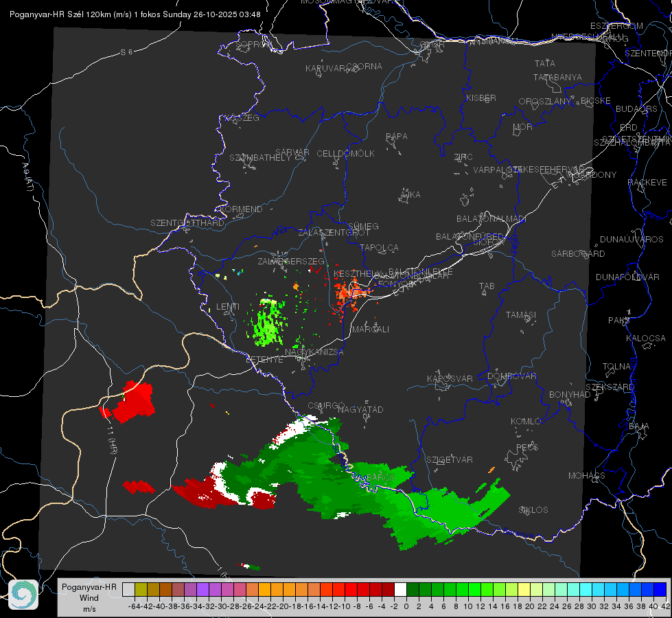Click the KISBER city label
The width and height of the screenshot is (672, 618).
481,98
